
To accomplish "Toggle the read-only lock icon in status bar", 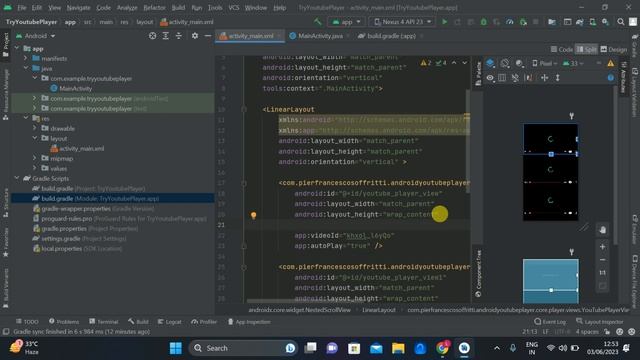I will coord(607,331).
